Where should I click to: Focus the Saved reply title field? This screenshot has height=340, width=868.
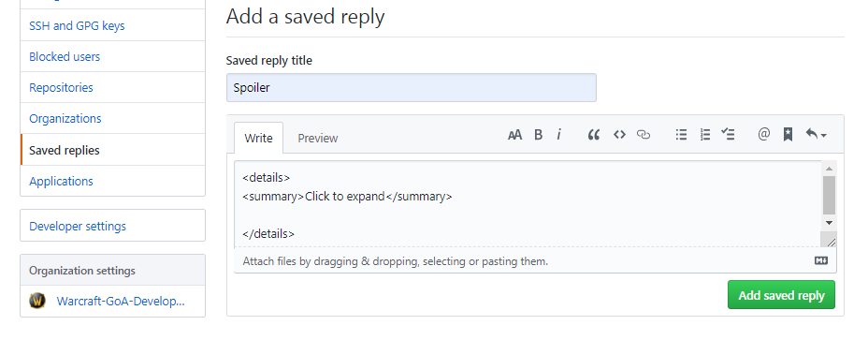(x=412, y=88)
